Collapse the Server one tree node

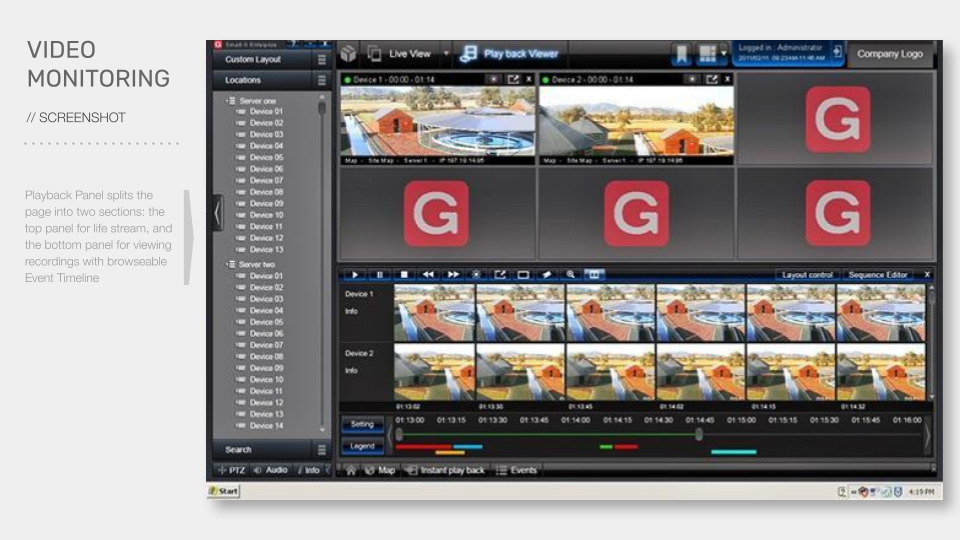pyautogui.click(x=230, y=101)
